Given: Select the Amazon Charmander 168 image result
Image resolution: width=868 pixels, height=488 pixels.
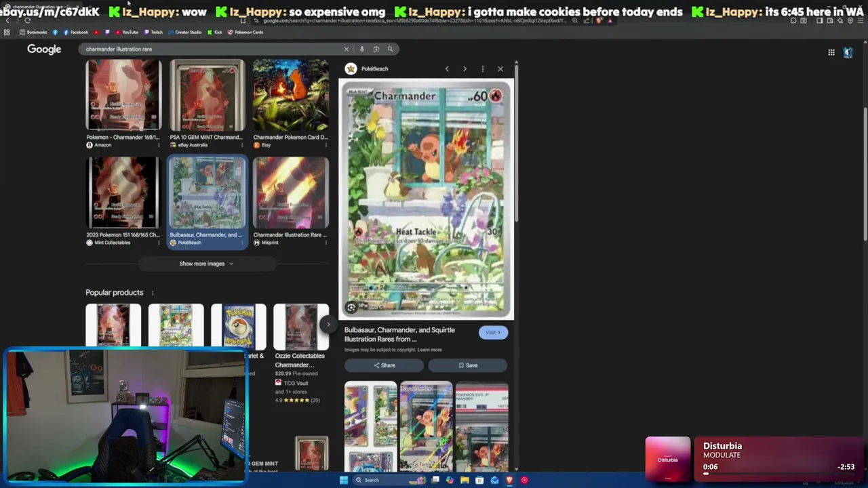Looking at the screenshot, I should (x=123, y=95).
